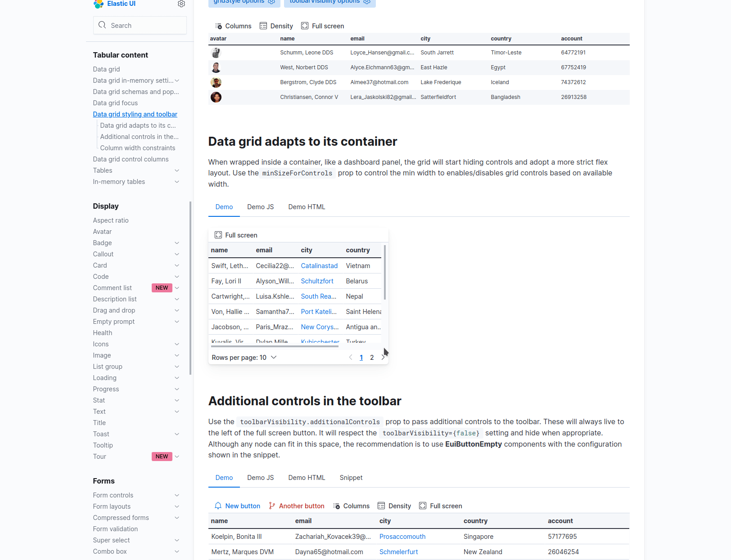The height and width of the screenshot is (560, 731).
Task: Click the Columns icon in top grid toolbar
Action: pos(219,26)
